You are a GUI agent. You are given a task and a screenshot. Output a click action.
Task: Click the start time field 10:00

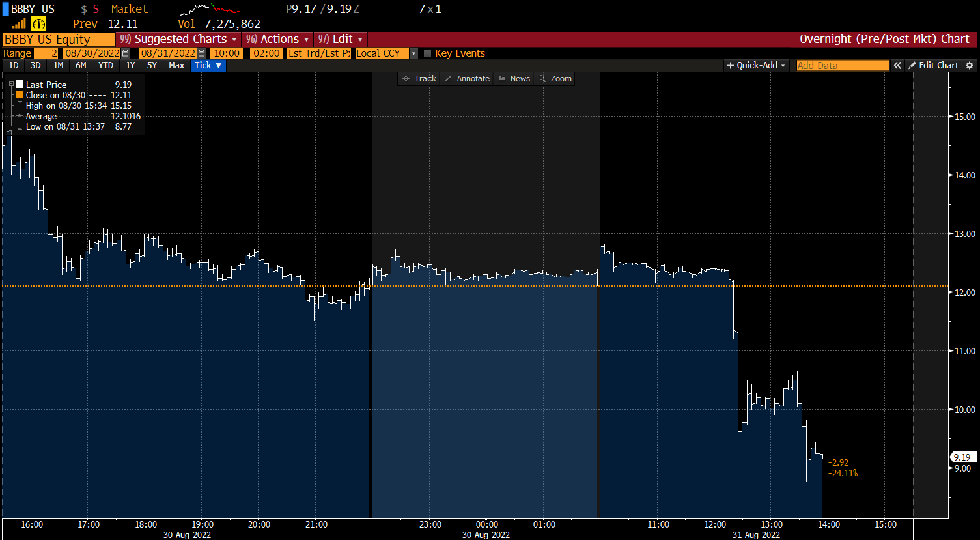point(226,53)
